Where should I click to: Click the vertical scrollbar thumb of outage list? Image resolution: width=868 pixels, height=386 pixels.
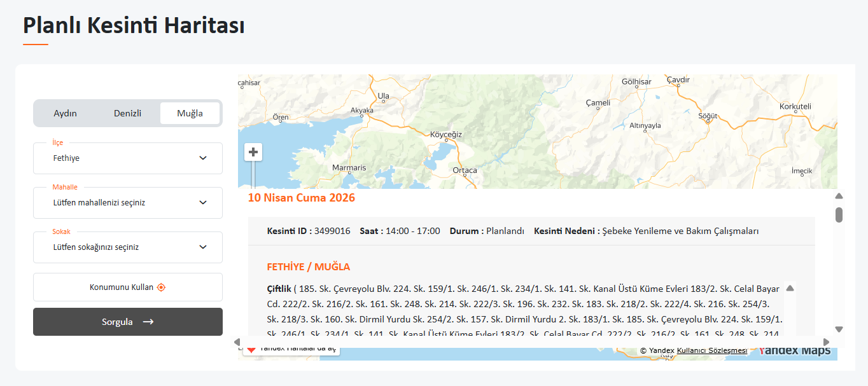point(839,215)
